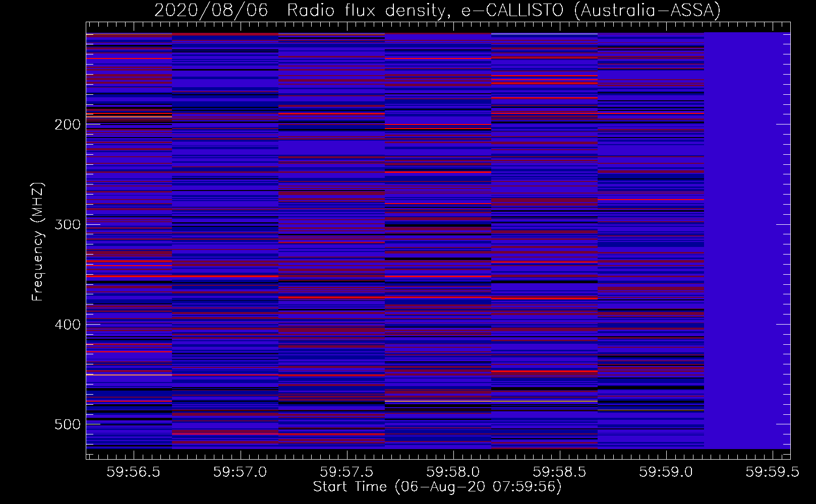Click the 200 frequency tick label

67,124
